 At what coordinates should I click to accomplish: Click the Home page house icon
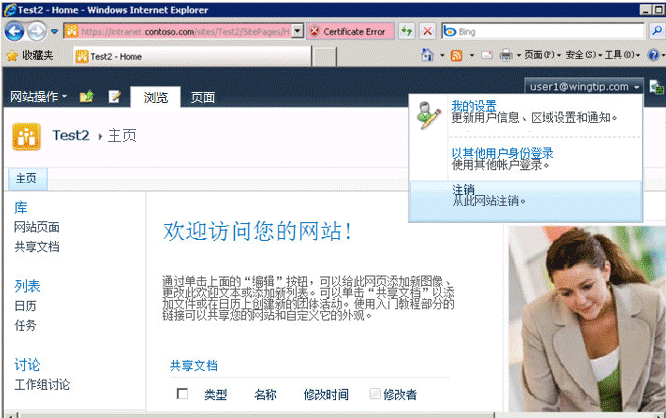click(x=427, y=55)
